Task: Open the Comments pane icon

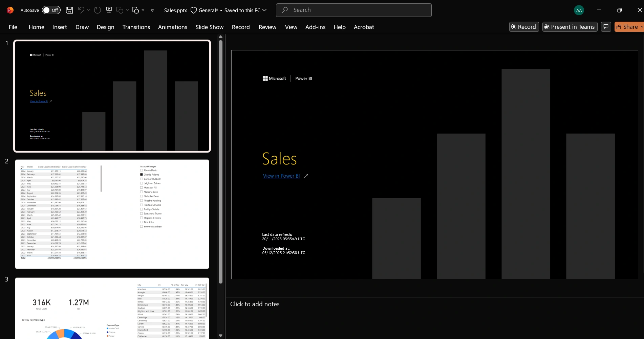Action: [x=606, y=27]
